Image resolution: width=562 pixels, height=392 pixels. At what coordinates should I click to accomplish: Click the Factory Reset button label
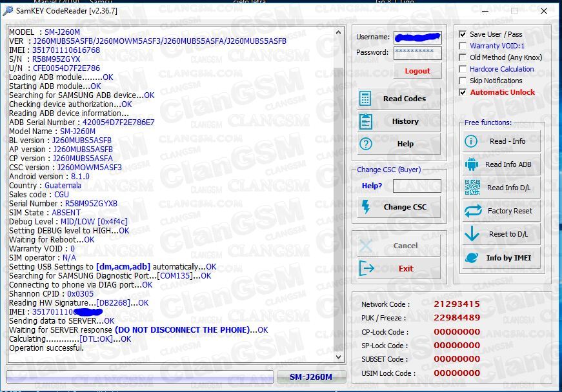(510, 211)
